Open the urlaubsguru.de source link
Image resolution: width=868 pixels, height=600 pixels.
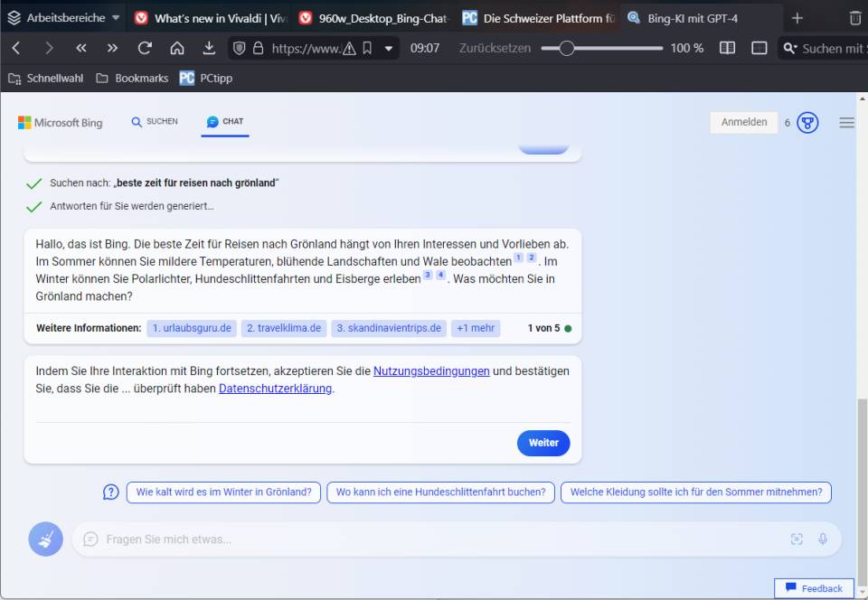pos(192,328)
